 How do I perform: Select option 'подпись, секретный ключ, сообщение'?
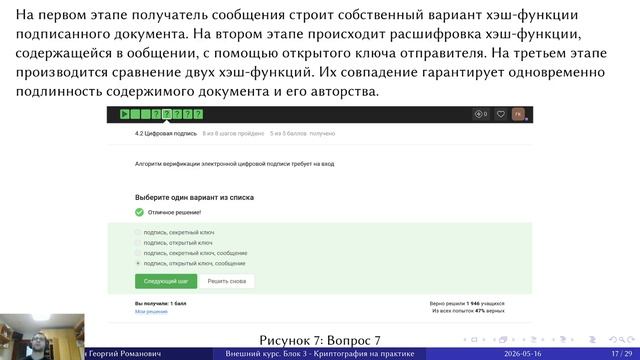191,253
